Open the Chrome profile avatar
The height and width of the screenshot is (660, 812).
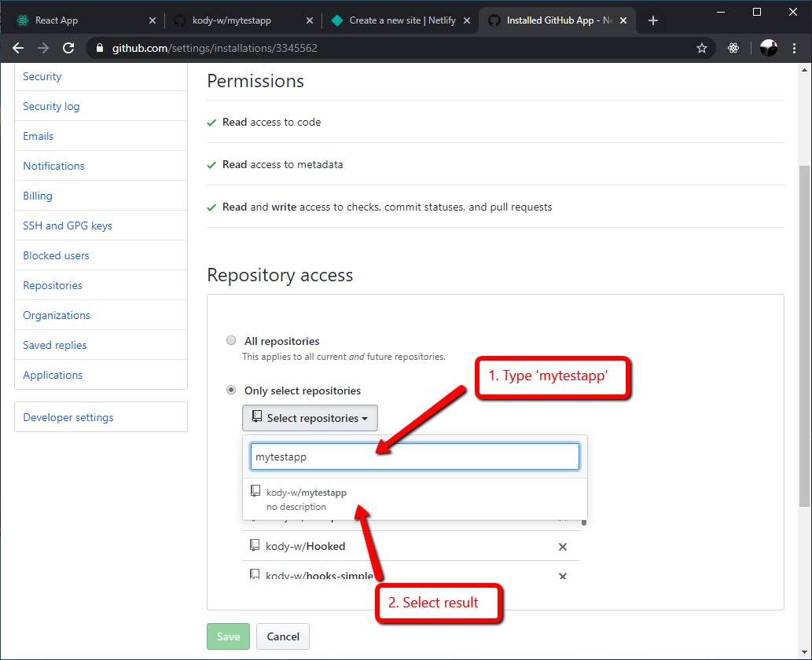pos(769,48)
